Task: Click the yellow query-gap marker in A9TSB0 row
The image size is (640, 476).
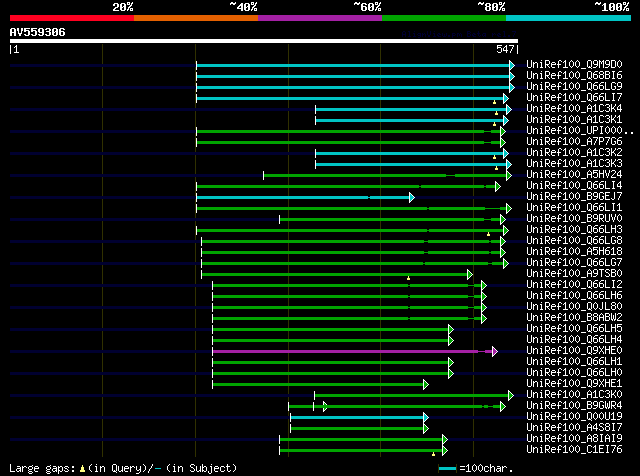Action: pos(408,278)
